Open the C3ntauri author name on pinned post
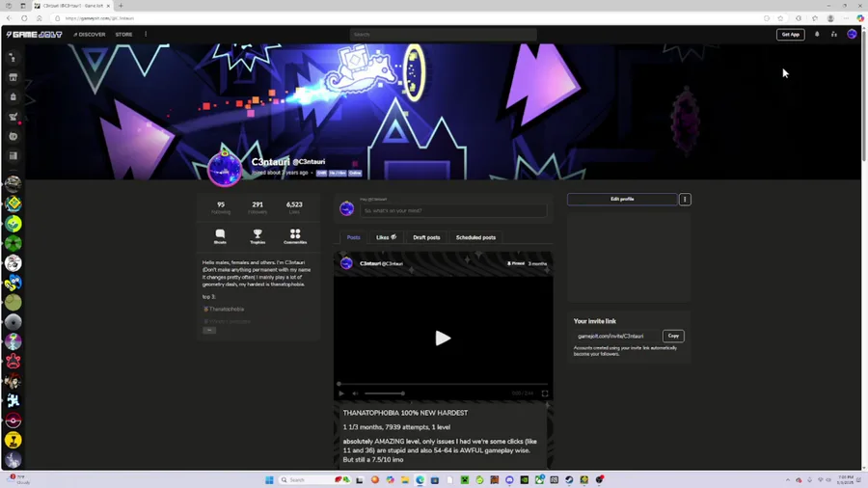Viewport: 868px width, 488px height. point(369,263)
